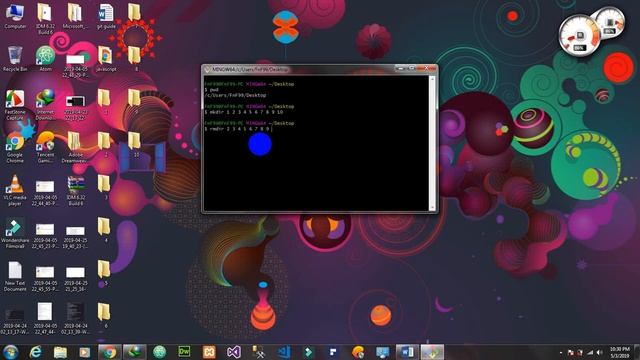640x360 pixels.
Task: Open the Computer desktop icon
Action: 15,16
